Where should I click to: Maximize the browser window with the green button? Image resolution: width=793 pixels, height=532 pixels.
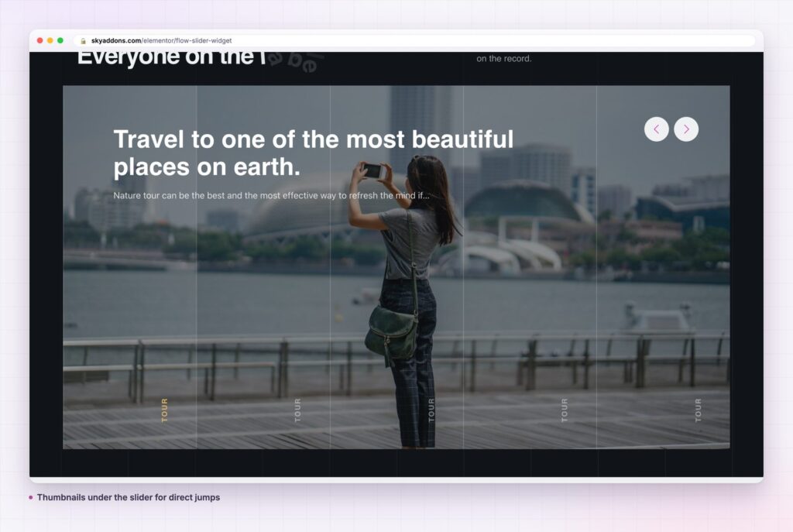(60, 40)
